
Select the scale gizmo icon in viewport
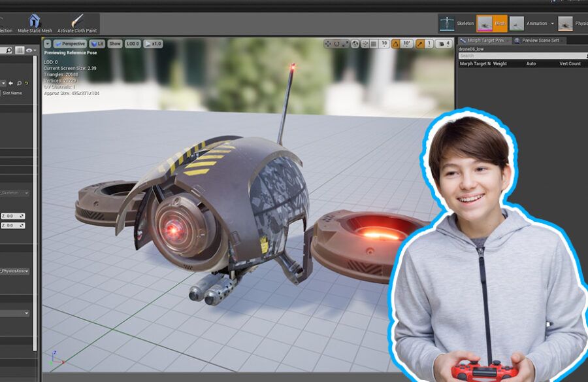pos(346,44)
